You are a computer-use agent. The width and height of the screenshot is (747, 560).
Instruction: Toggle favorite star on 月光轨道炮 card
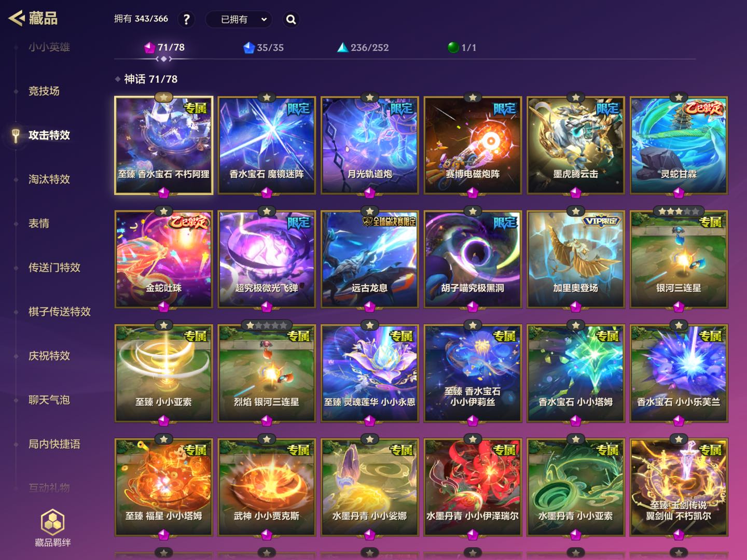point(369,97)
